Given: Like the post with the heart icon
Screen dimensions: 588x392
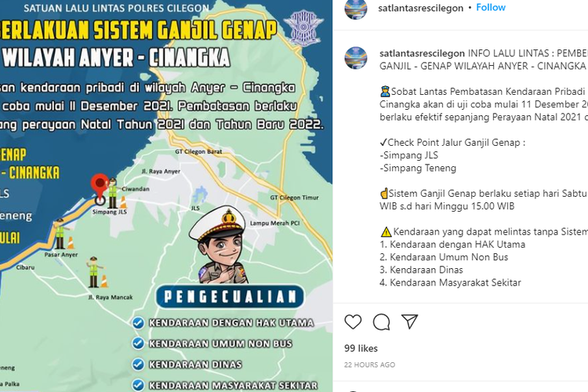Looking at the screenshot, I should pos(353,322).
